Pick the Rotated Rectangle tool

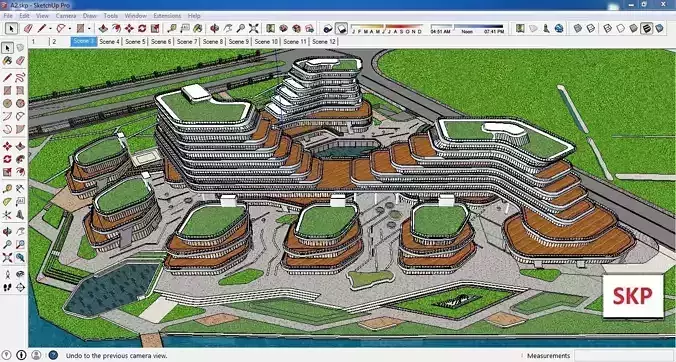click(20, 90)
